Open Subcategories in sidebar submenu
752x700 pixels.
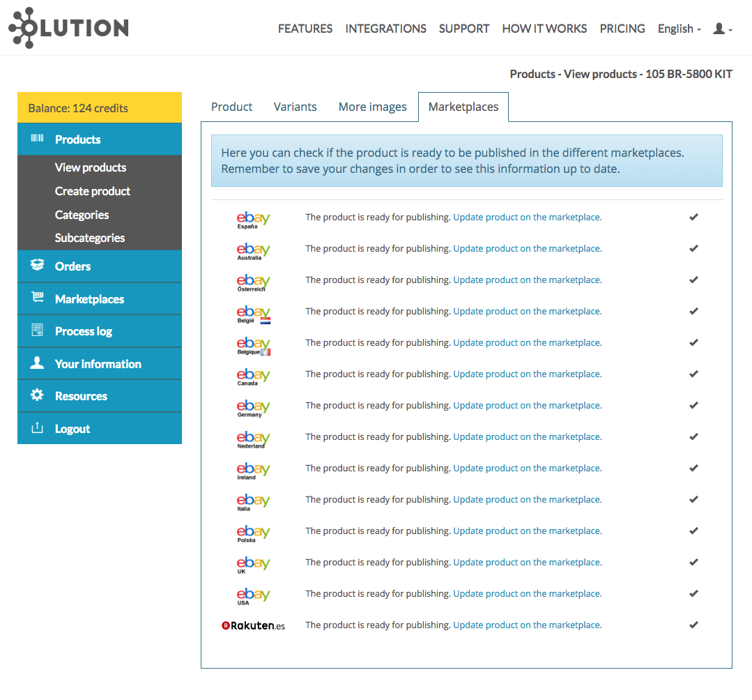coord(90,238)
